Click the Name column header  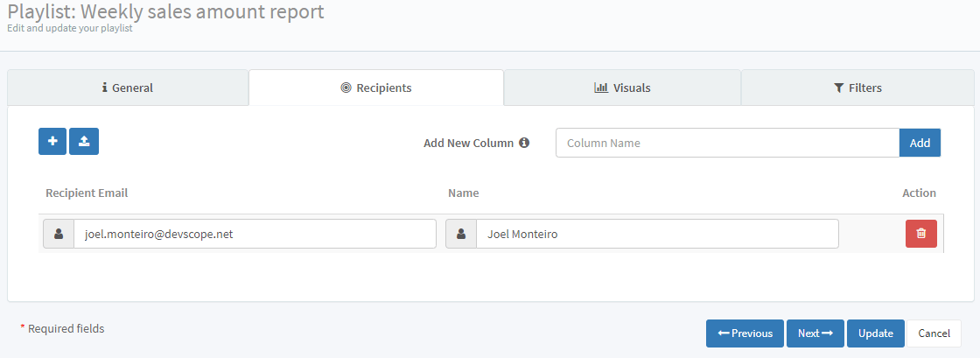point(463,193)
